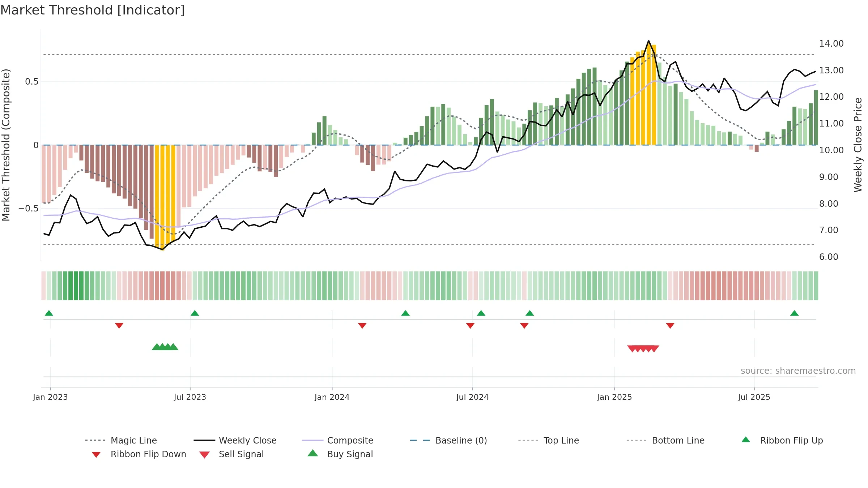
Task: Click the 14.00 price axis label
Action: (x=831, y=44)
